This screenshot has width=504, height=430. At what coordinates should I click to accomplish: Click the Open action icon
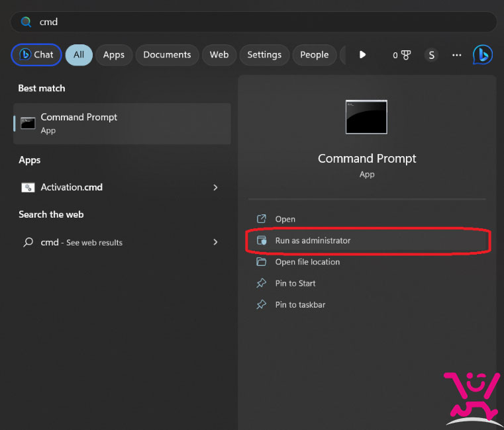tap(262, 219)
